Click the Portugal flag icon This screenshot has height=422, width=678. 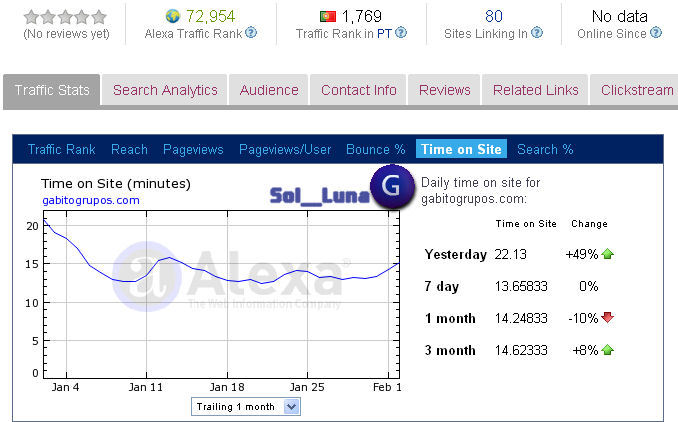328,16
